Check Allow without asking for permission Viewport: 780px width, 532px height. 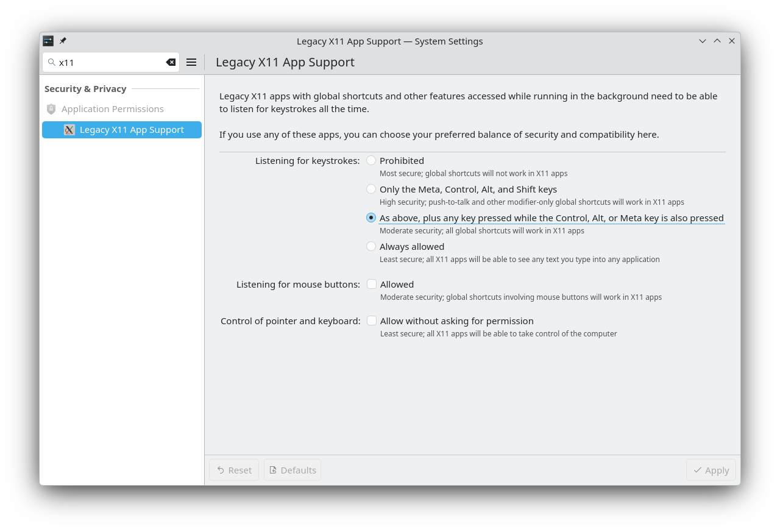coord(372,321)
